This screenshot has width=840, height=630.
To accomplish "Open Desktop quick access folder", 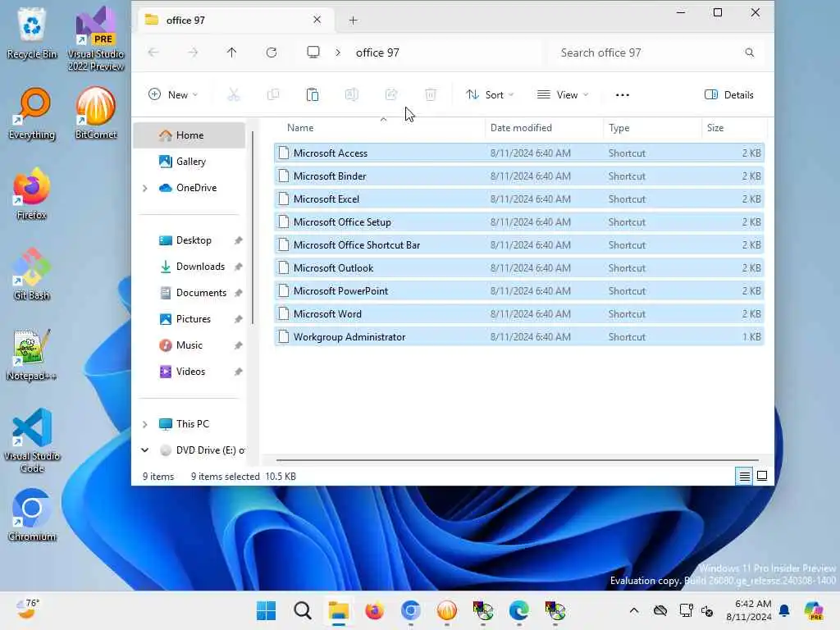I will pos(189,240).
